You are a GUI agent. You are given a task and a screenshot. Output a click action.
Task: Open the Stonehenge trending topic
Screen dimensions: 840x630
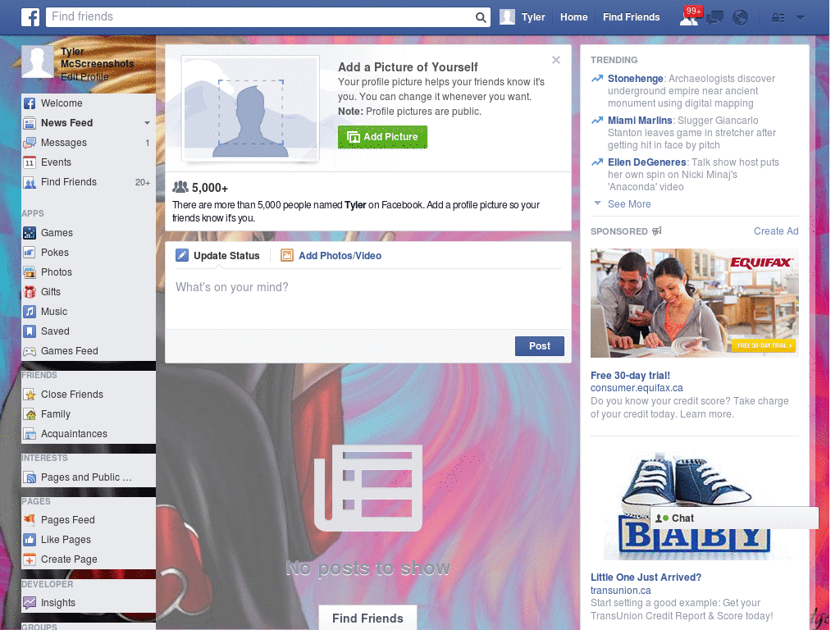point(636,79)
